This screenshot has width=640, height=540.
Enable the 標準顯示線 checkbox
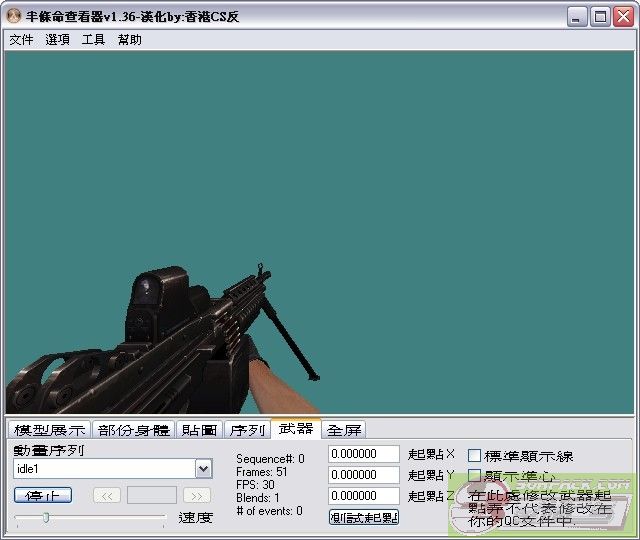pos(475,456)
